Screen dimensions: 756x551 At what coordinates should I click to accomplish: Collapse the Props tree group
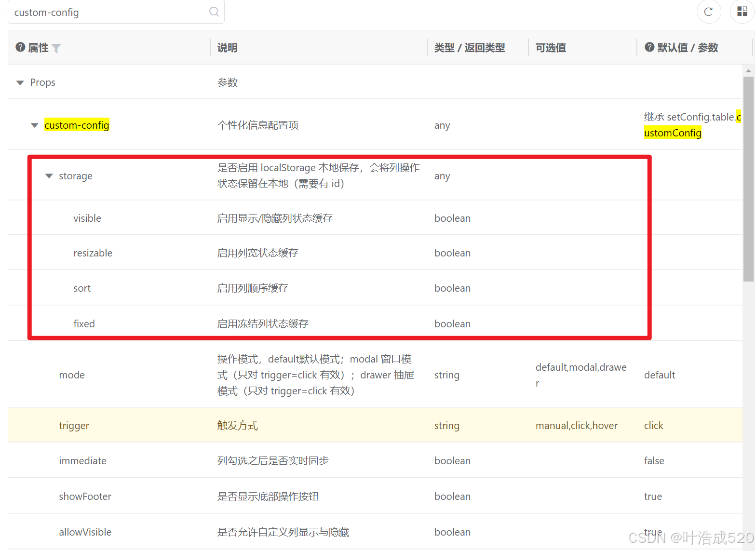click(20, 83)
